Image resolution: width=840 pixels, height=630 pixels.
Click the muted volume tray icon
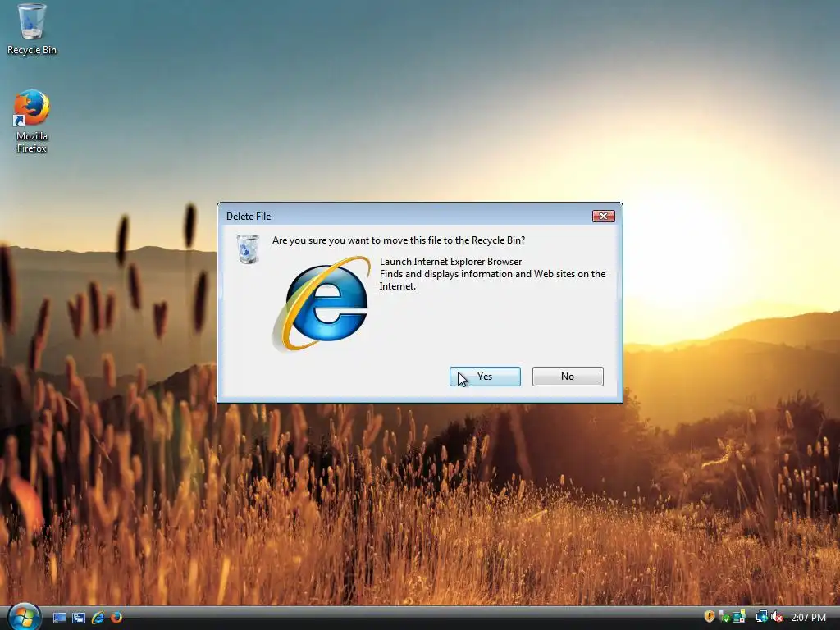coord(777,617)
